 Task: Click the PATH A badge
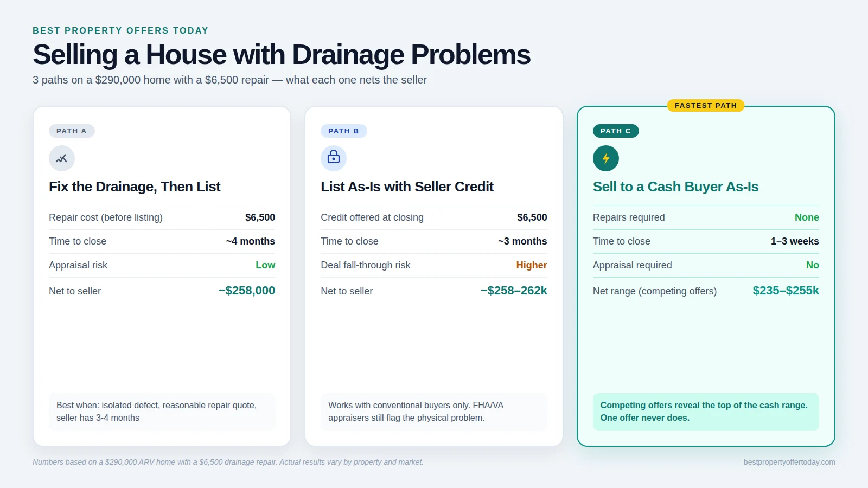(72, 131)
